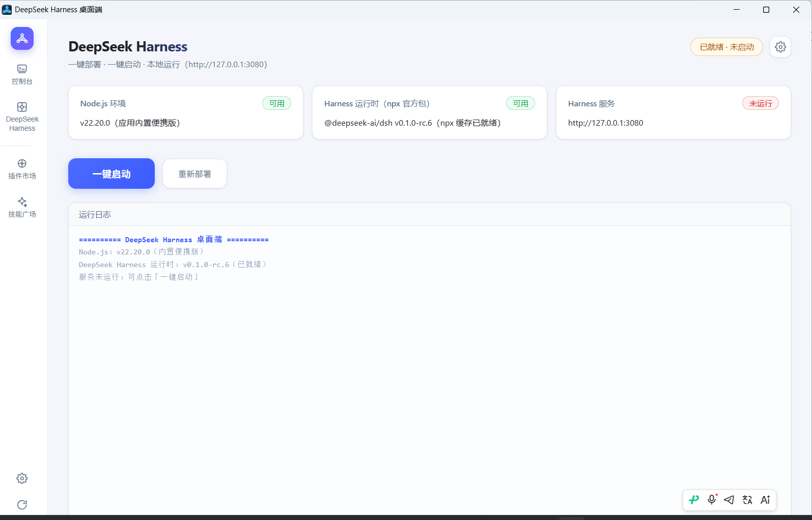The height and width of the screenshot is (520, 812).
Task: Open the 控制台 console sidebar item
Action: pos(22,74)
